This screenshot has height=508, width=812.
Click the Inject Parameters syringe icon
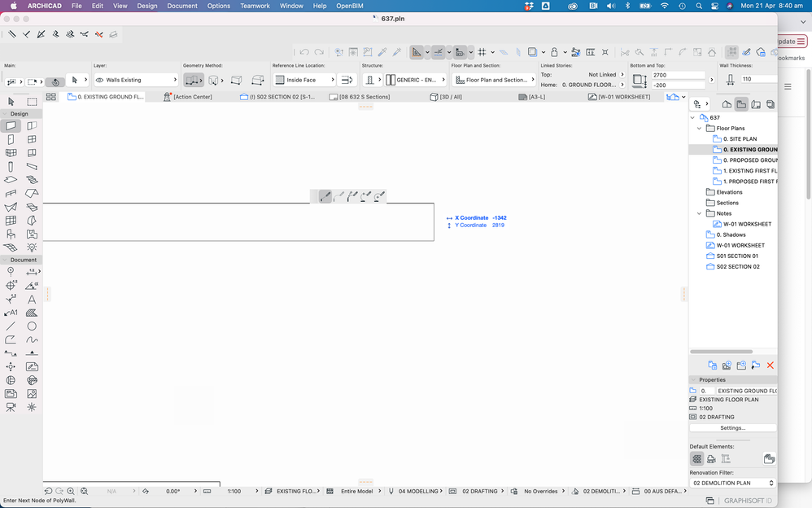coord(397,52)
